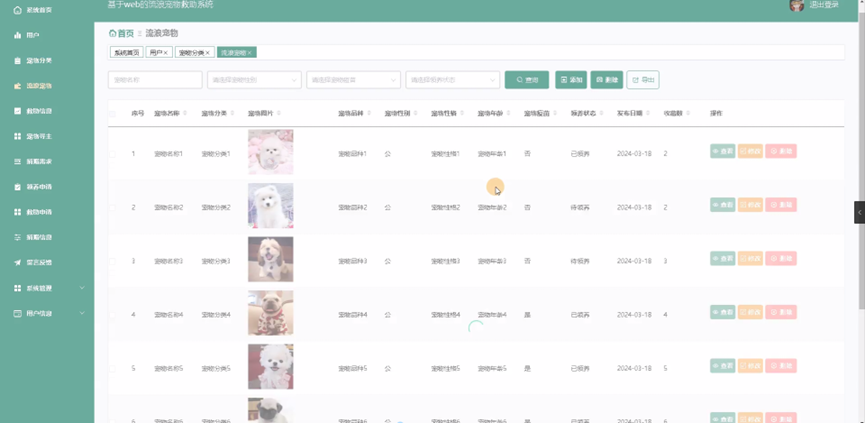Close the 宠物分类 tab
865x423 pixels.
tap(207, 52)
